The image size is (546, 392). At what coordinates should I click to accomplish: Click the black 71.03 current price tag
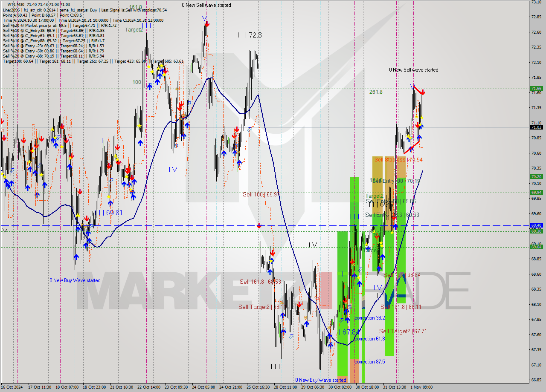pos(536,127)
